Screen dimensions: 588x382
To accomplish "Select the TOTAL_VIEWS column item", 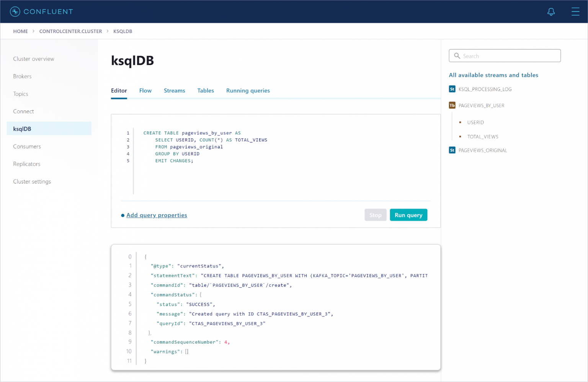I will click(x=482, y=137).
